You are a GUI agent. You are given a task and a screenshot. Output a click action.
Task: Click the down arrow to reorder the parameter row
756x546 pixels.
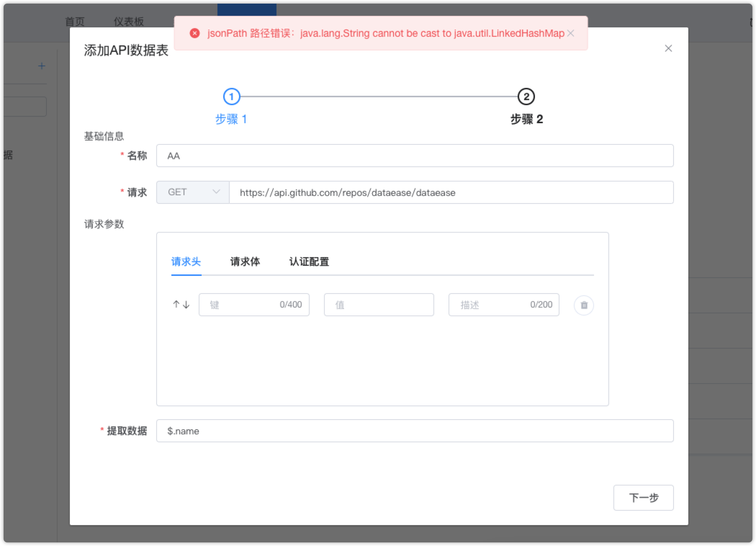click(185, 304)
